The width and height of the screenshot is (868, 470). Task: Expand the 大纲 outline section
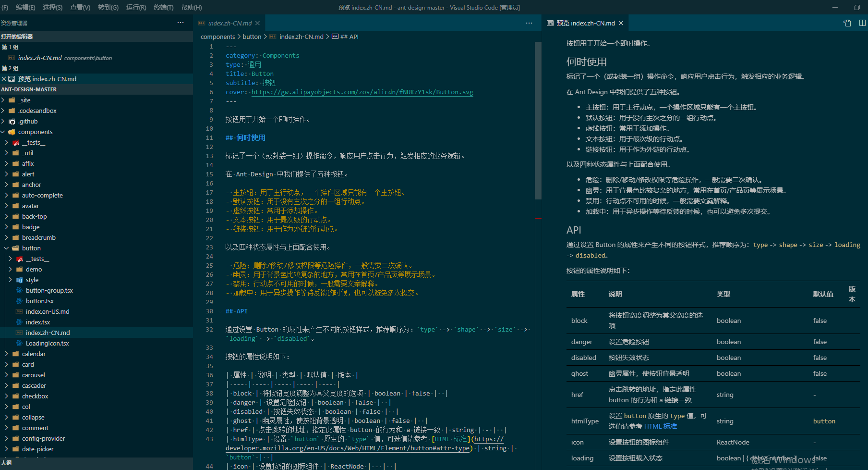[96, 463]
